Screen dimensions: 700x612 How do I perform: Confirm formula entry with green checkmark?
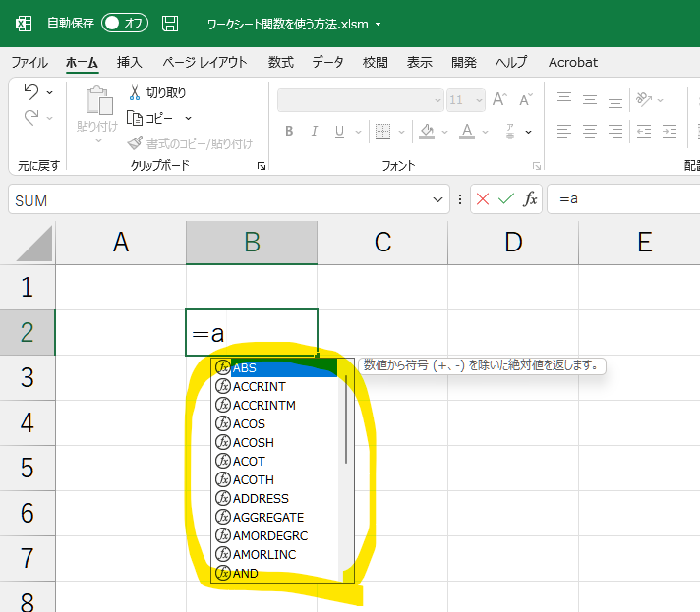tap(506, 199)
